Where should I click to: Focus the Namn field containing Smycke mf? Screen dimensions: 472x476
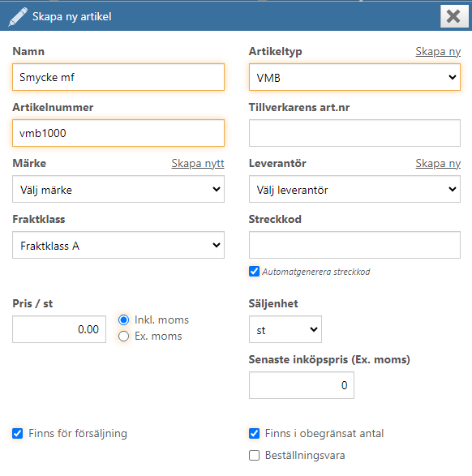(118, 77)
